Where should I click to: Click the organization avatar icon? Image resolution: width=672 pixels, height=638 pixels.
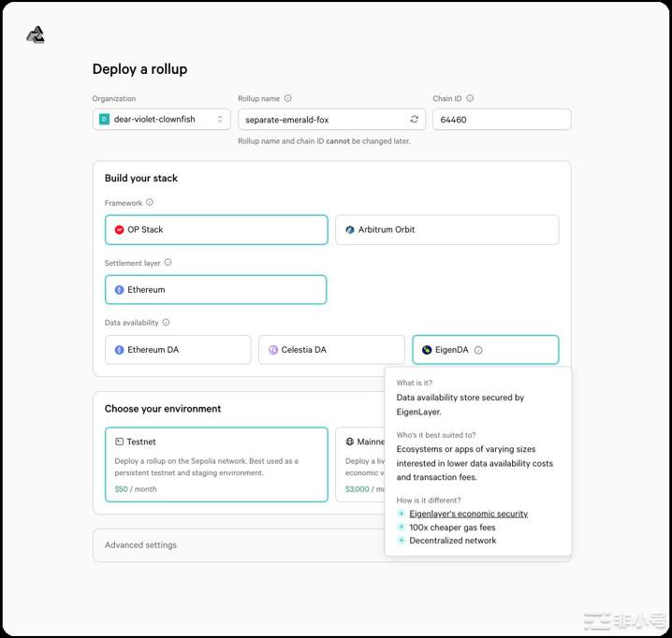[x=104, y=119]
